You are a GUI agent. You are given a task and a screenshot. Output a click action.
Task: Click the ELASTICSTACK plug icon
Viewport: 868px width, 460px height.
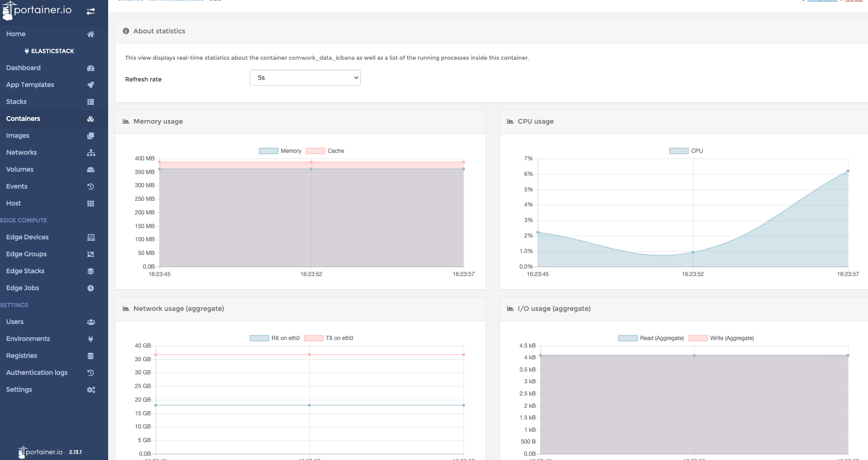click(27, 51)
